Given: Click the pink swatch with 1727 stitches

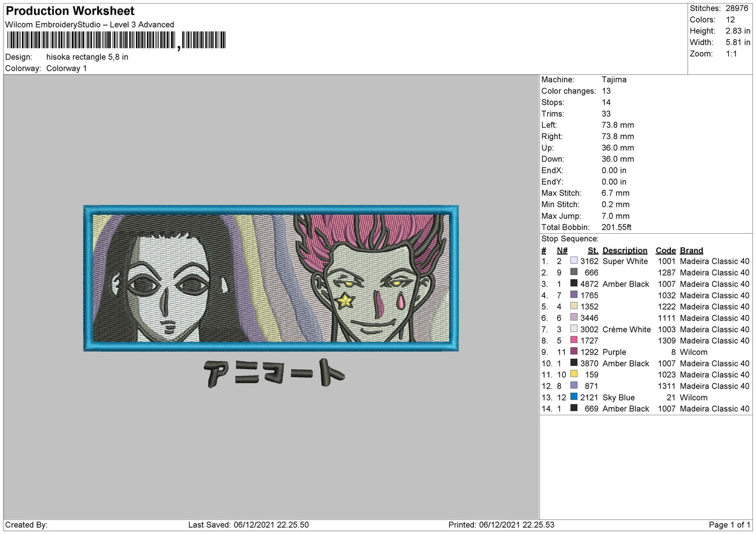Looking at the screenshot, I should tap(573, 340).
